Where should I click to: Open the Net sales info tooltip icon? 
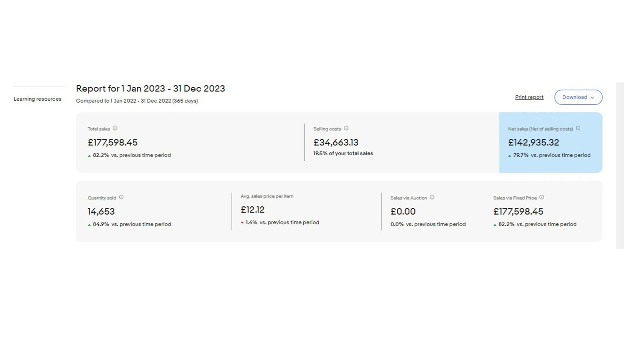tap(578, 129)
